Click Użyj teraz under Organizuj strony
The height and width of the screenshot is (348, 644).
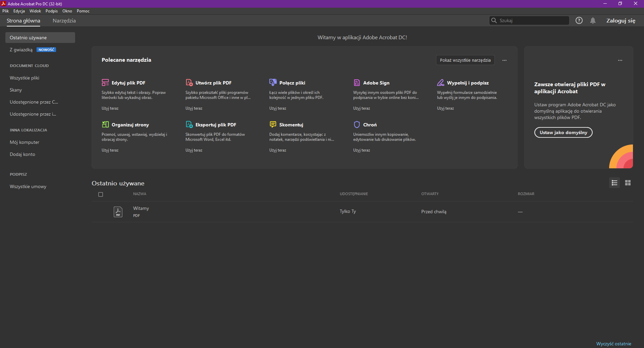click(110, 150)
